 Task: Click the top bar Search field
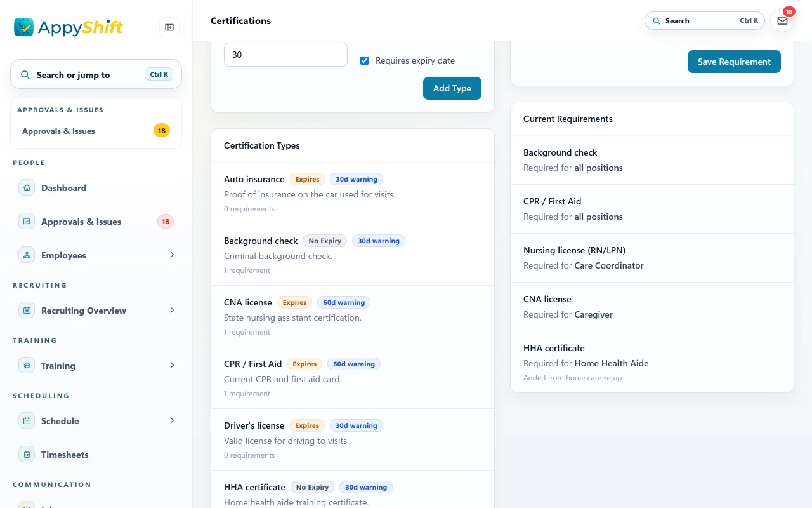pos(705,21)
